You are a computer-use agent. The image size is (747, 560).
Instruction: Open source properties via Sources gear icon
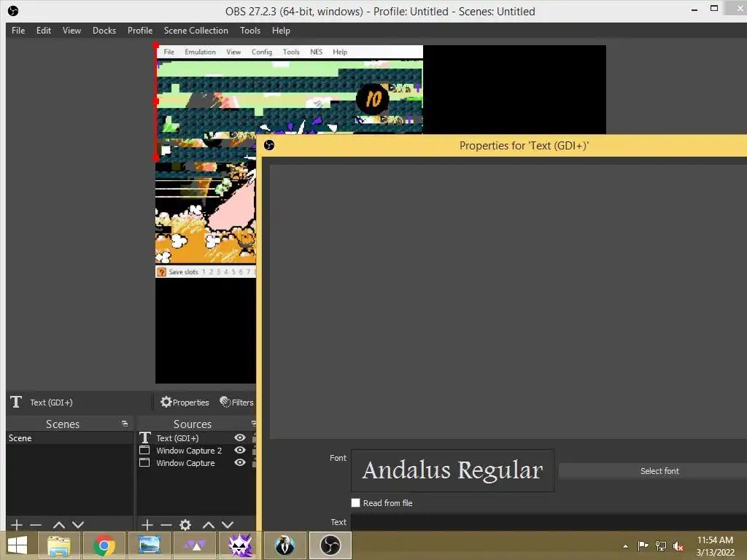[185, 525]
